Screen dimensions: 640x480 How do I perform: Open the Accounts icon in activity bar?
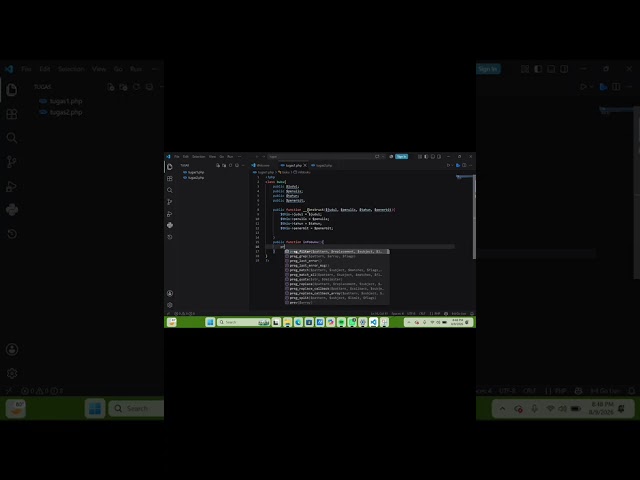tap(170, 293)
